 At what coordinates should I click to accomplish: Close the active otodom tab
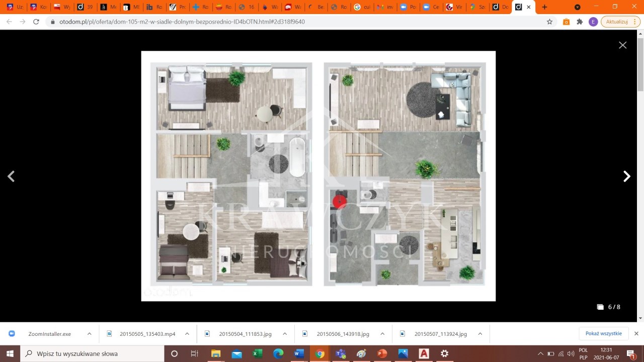[x=529, y=7]
